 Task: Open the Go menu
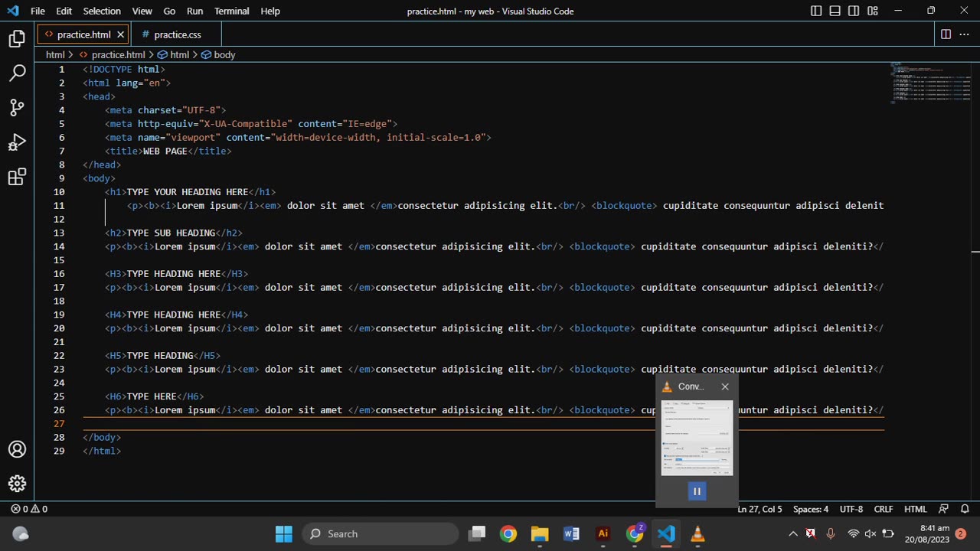pyautogui.click(x=169, y=11)
